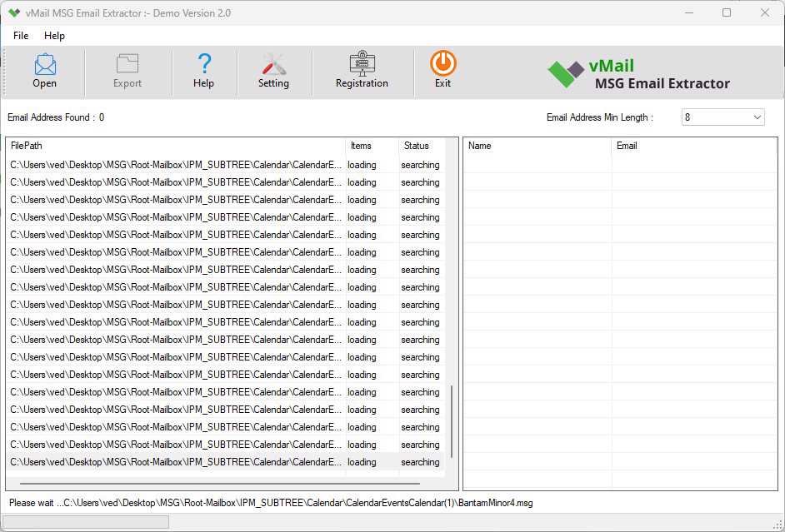Click the "Please wait ..." status path text
Image resolution: width=785 pixels, height=532 pixels.
point(271,503)
